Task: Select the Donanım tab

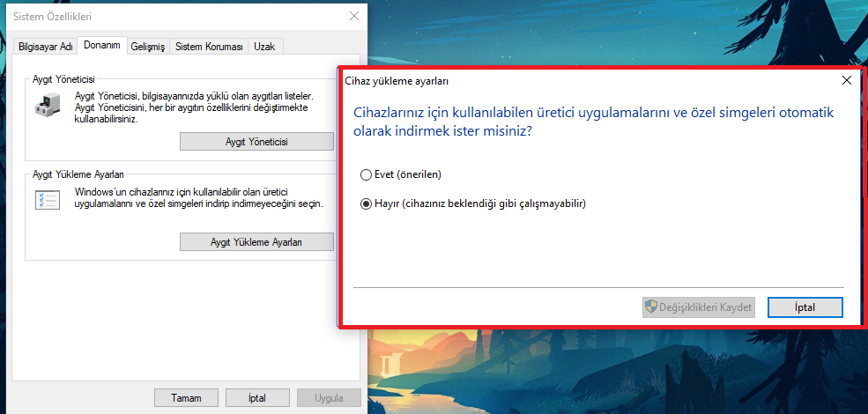Action: (102, 46)
